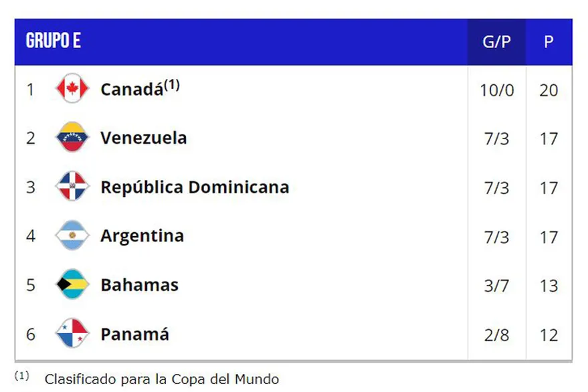Click the footnote about Copa del Mundo
The image size is (588, 392).
(161, 379)
